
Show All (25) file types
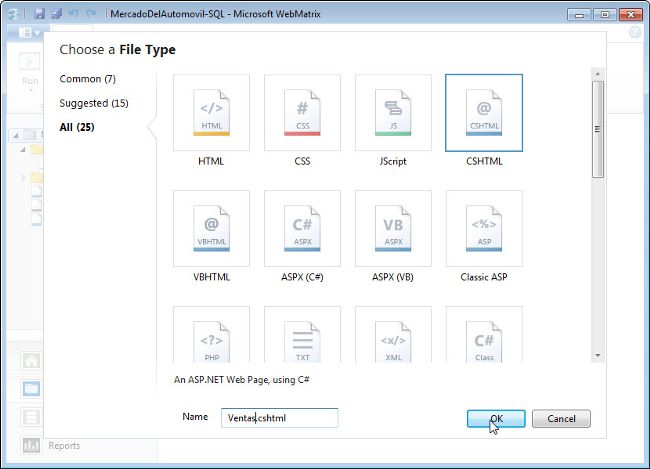[77, 127]
